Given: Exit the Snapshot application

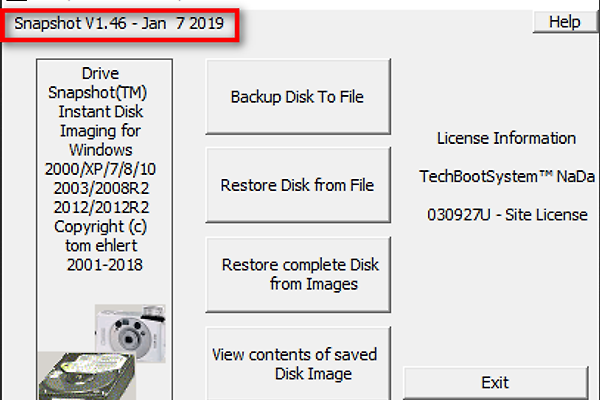Looking at the screenshot, I should click(495, 382).
